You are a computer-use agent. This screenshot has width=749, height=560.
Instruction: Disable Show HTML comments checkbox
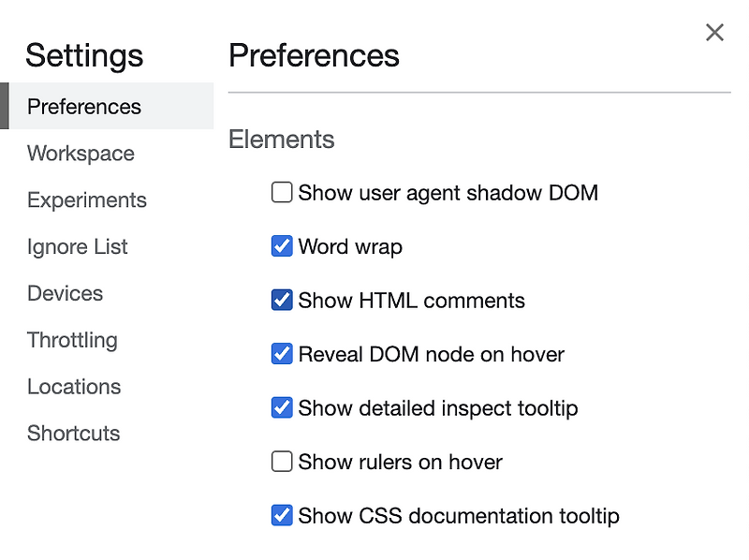pyautogui.click(x=282, y=301)
